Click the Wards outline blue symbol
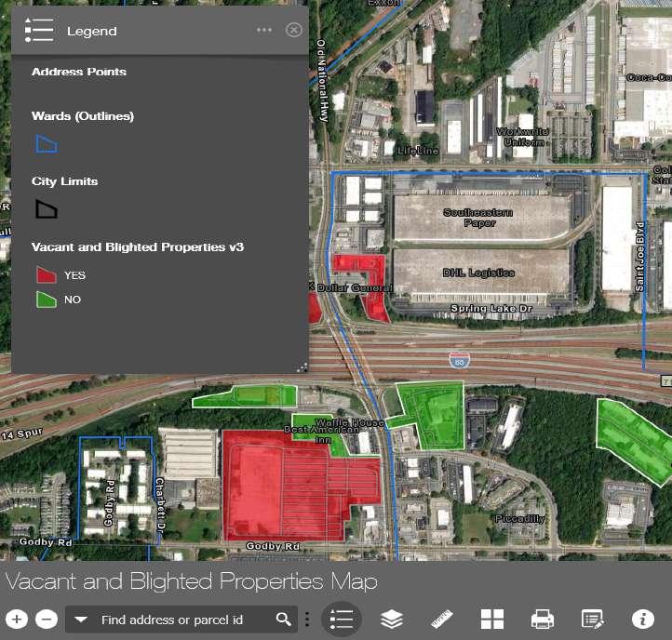The width and height of the screenshot is (672, 640). (47, 144)
